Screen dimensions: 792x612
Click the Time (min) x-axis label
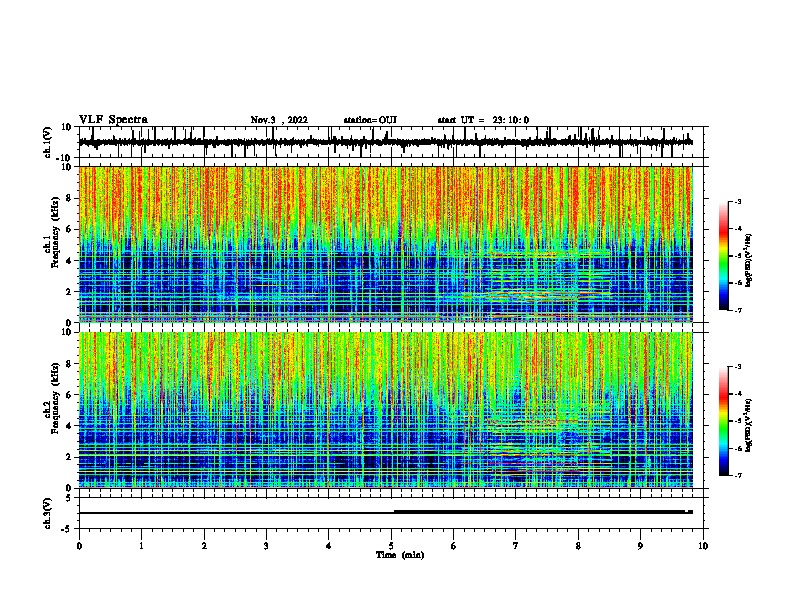400,555
